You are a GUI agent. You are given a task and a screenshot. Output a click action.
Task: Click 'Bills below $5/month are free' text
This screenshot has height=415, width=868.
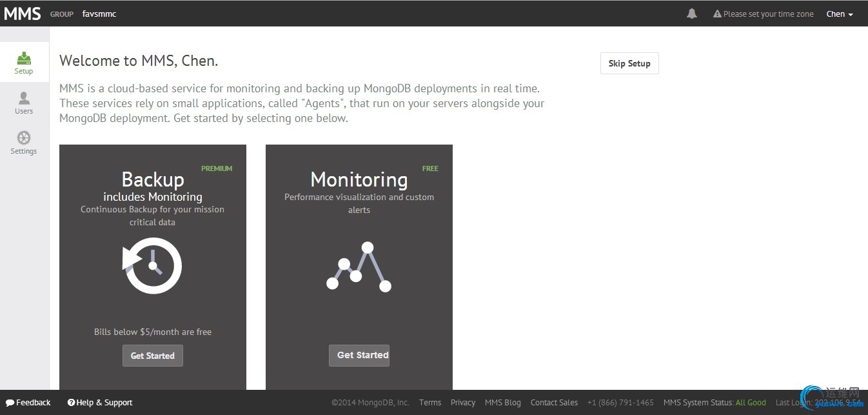point(153,332)
